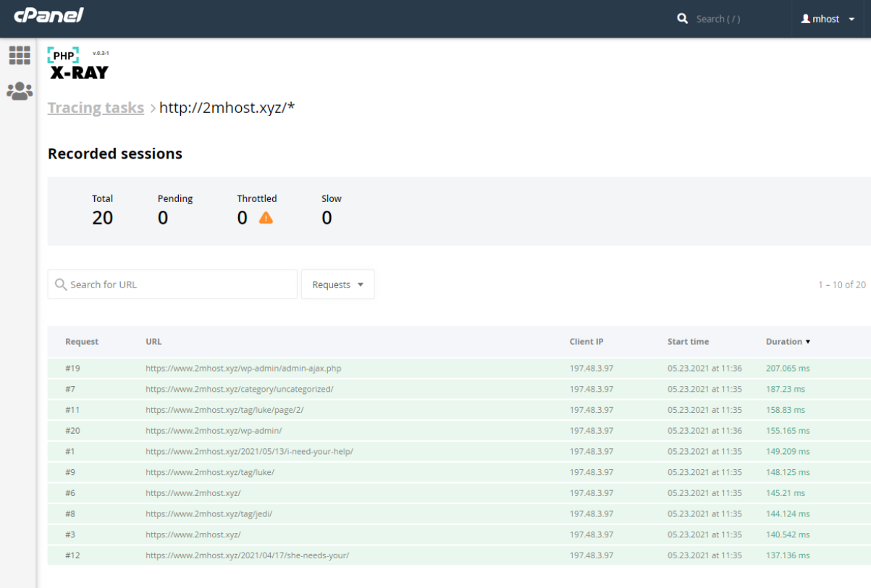
Task: Click the Client IP column header
Action: 586,342
